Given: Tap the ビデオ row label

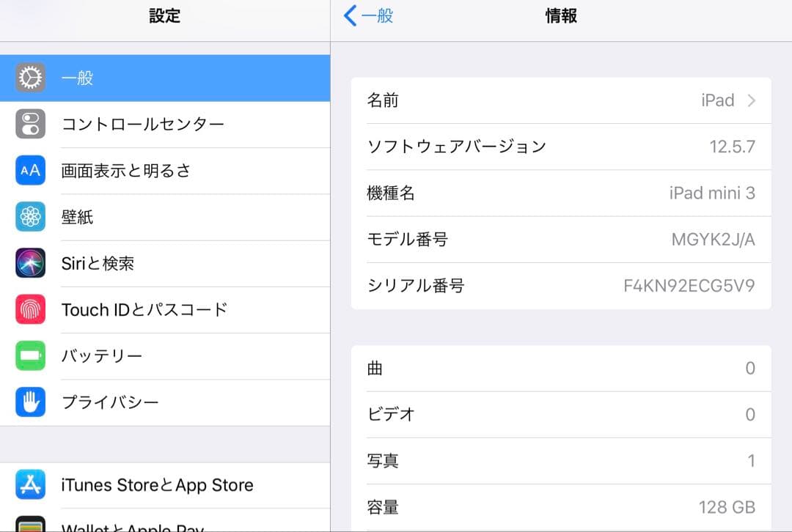Looking at the screenshot, I should tap(391, 415).
